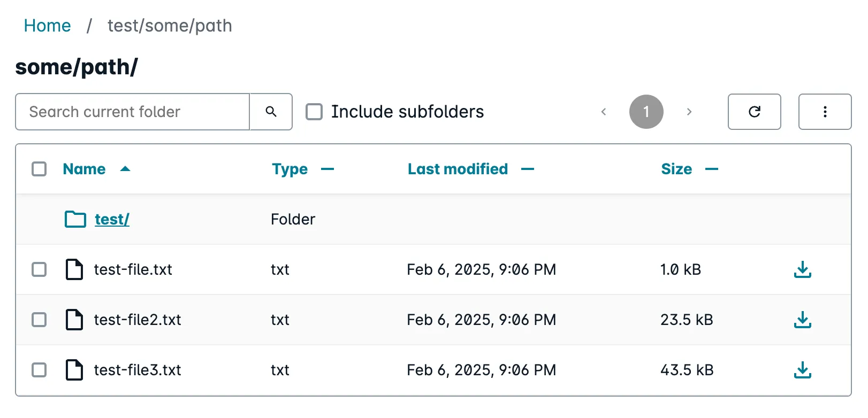Click the search magnifier button

tap(271, 112)
